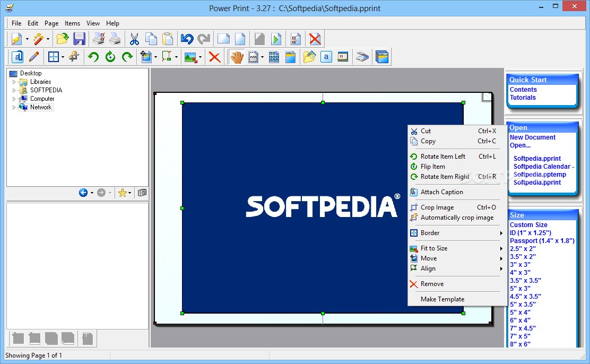Click the scanner icon in the toolbar
The width and height of the screenshot is (590, 364).
[362, 57]
